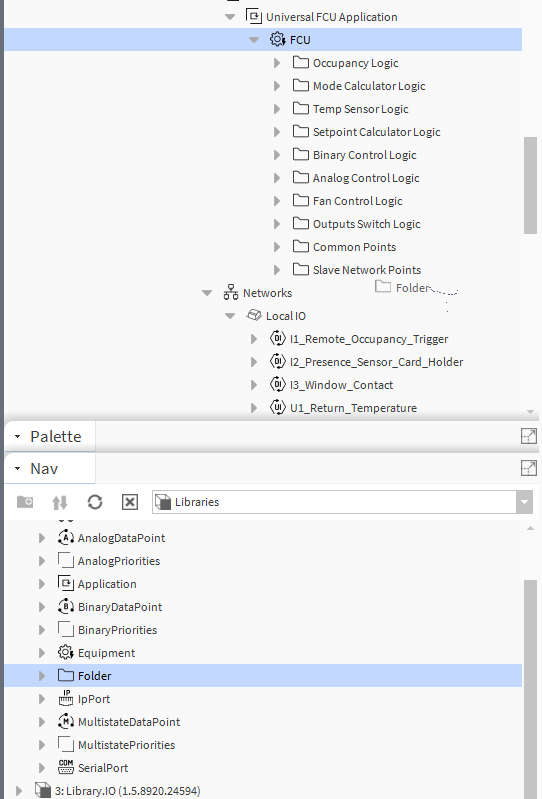Expand the Slave Network Points folder
This screenshot has width=542, height=799.
click(x=277, y=270)
